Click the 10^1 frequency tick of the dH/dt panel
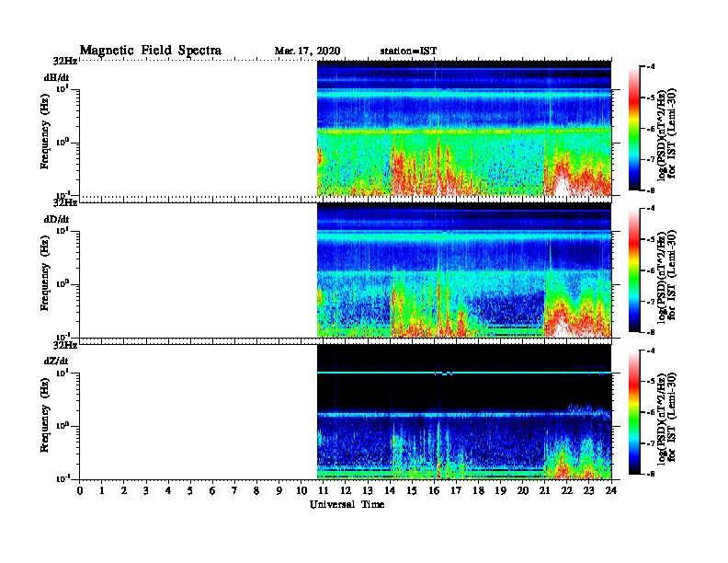728x563 pixels. pyautogui.click(x=63, y=88)
